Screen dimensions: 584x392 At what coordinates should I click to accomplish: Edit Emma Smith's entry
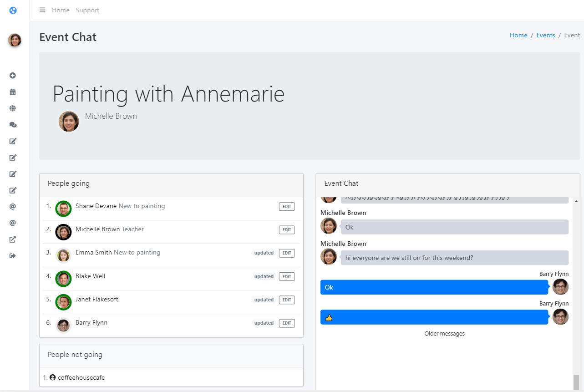click(287, 253)
